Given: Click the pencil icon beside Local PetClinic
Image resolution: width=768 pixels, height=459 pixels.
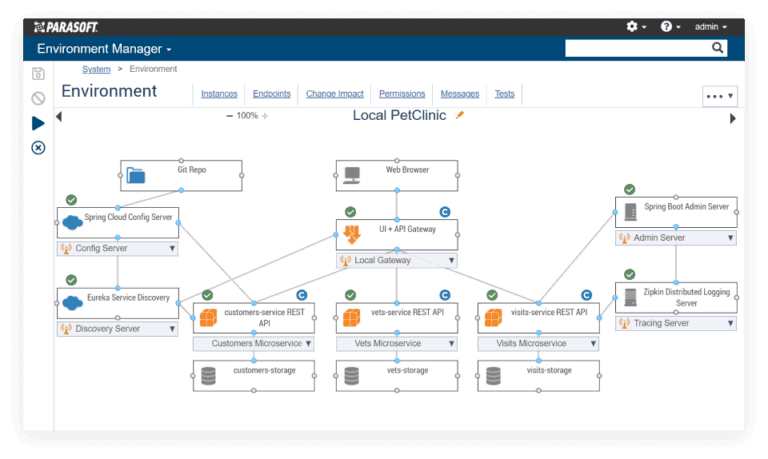Looking at the screenshot, I should pyautogui.click(x=460, y=116).
